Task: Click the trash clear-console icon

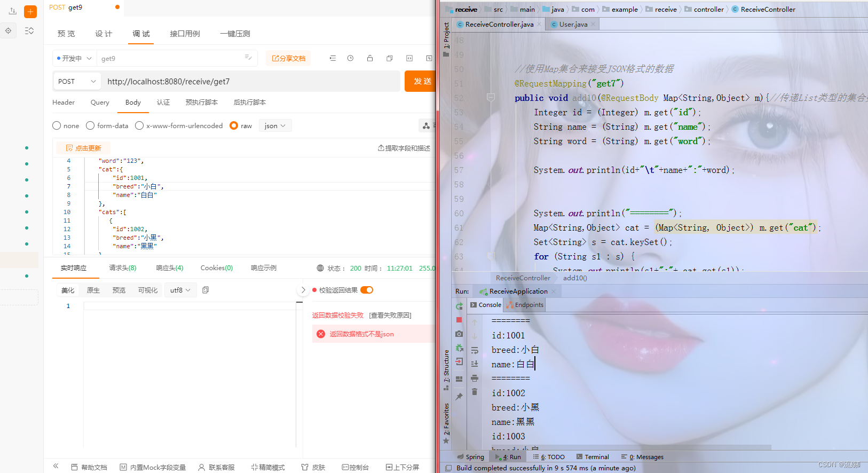Action: [475, 392]
